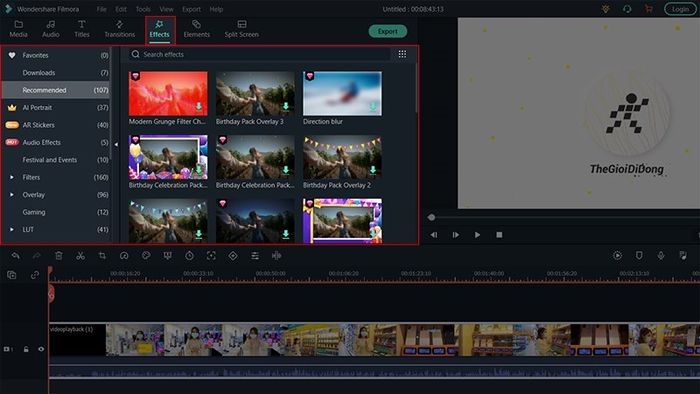This screenshot has width=700, height=394.
Task: Click the green Export button
Action: tap(388, 31)
